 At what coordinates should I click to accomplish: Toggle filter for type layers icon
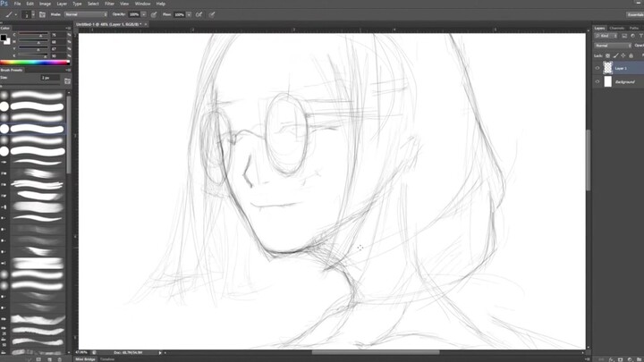[x=640, y=36]
